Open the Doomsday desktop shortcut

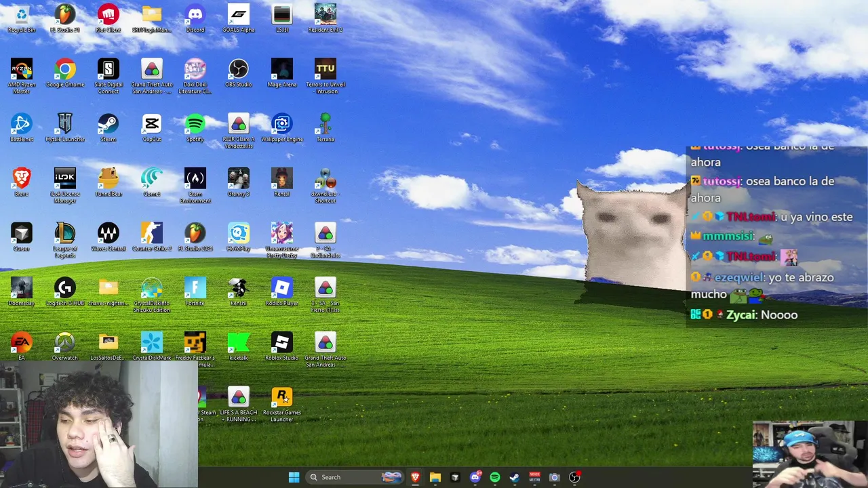pos(21,291)
